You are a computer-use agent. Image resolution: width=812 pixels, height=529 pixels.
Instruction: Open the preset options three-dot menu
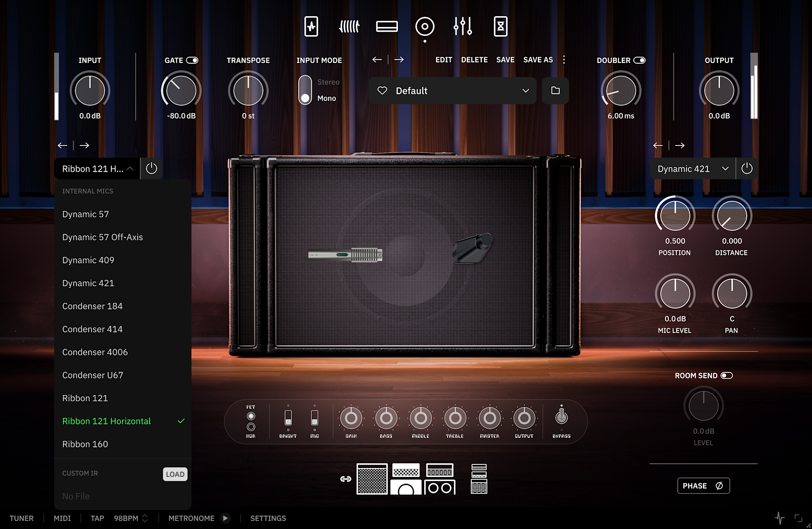coord(564,60)
